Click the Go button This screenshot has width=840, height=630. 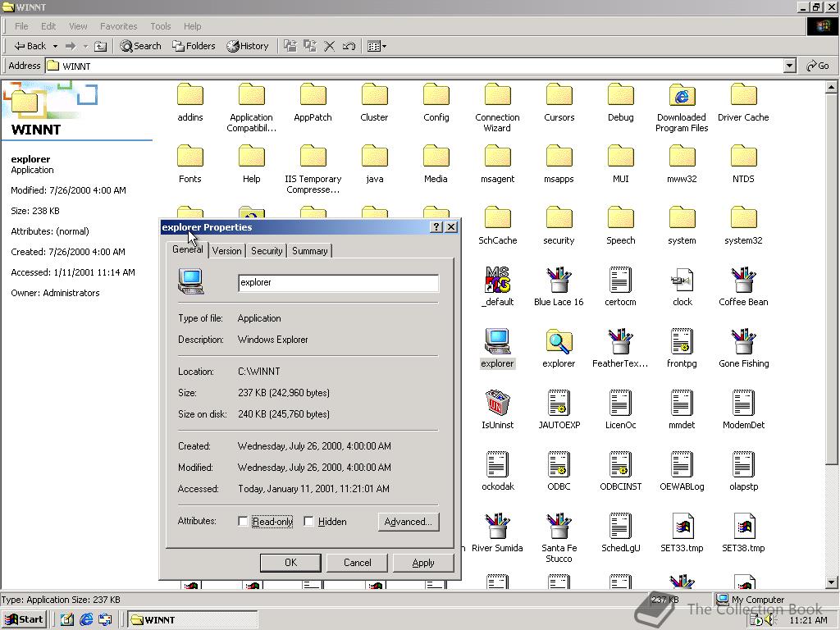[x=818, y=66]
